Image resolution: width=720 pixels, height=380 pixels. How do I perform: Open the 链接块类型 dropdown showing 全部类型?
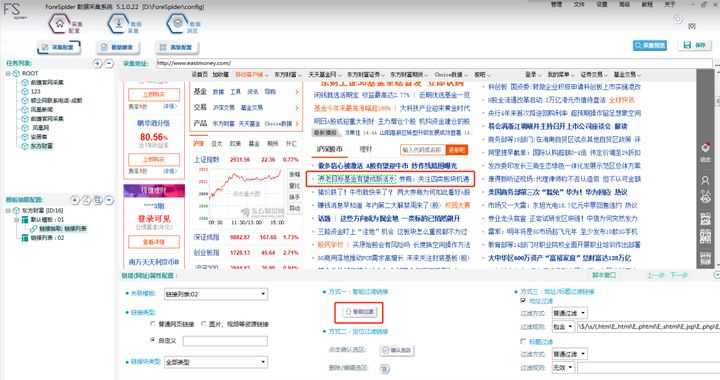pyautogui.click(x=216, y=362)
